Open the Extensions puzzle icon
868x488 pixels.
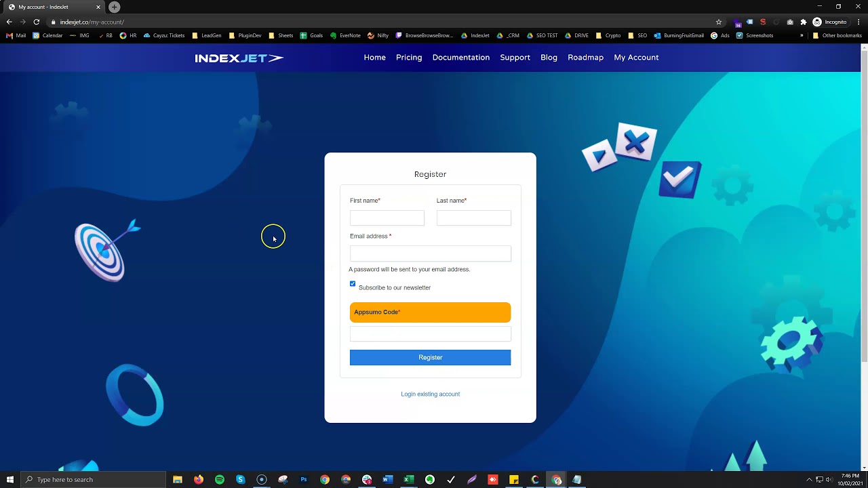coord(804,22)
